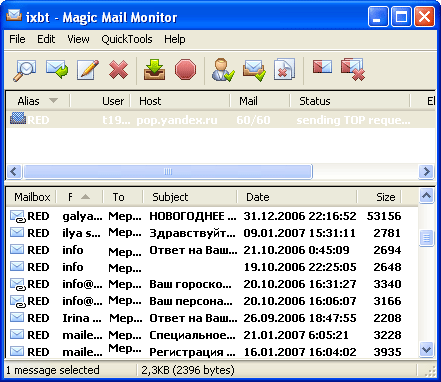Sort messages by From column header
The height and width of the screenshot is (382, 441).
79,197
